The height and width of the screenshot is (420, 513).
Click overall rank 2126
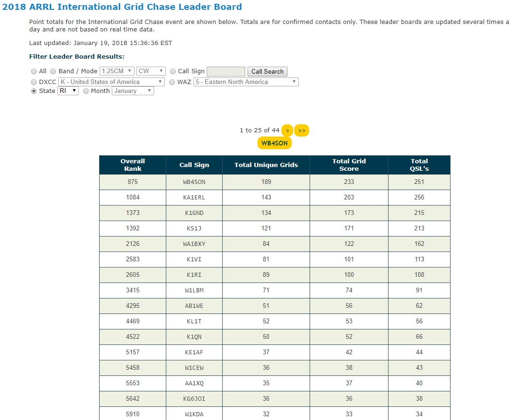pos(132,244)
